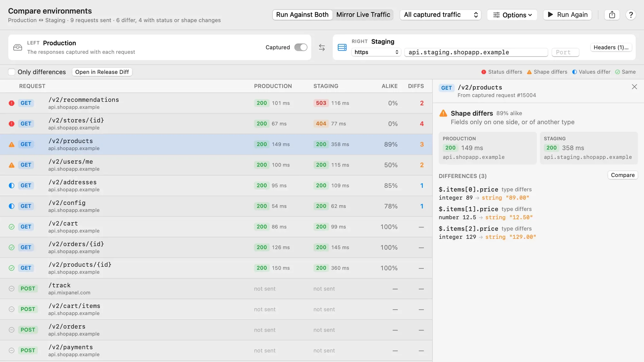Click the DIFFS column header

[416, 86]
